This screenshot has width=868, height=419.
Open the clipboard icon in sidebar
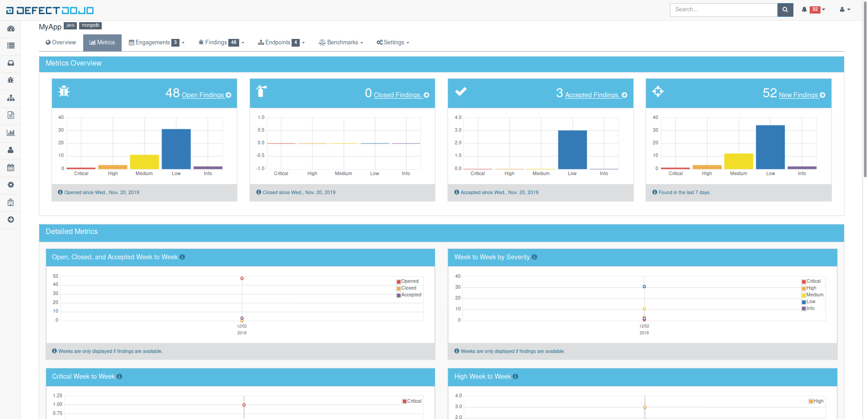click(11, 202)
